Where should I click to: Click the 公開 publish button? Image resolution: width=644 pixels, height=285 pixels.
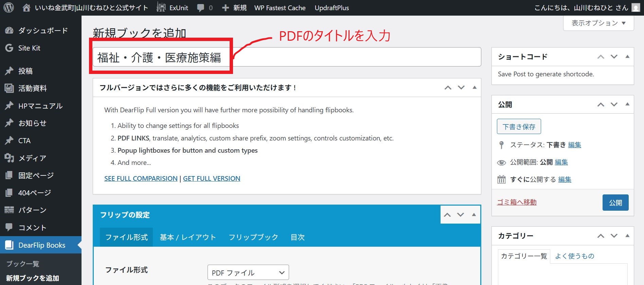pos(615,203)
